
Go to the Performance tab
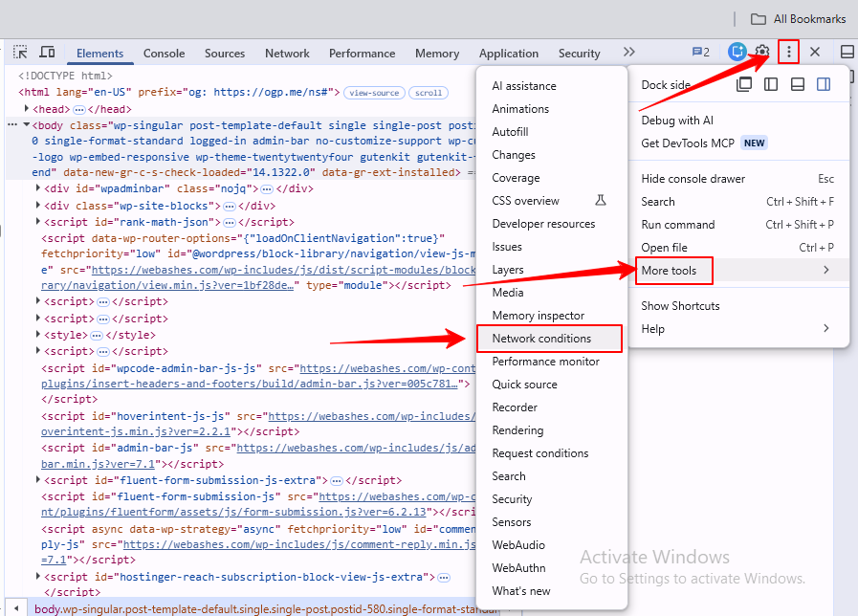(362, 53)
